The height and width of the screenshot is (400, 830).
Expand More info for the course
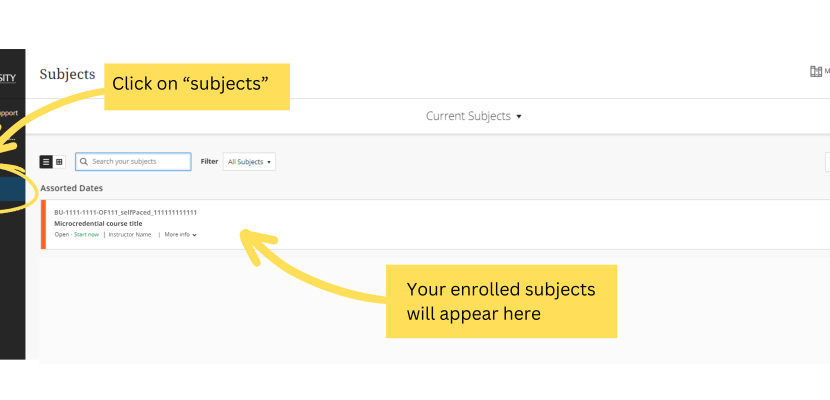pyautogui.click(x=180, y=235)
